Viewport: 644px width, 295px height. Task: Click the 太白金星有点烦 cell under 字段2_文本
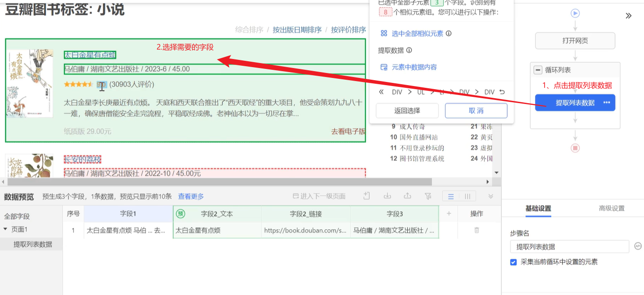pyautogui.click(x=217, y=230)
